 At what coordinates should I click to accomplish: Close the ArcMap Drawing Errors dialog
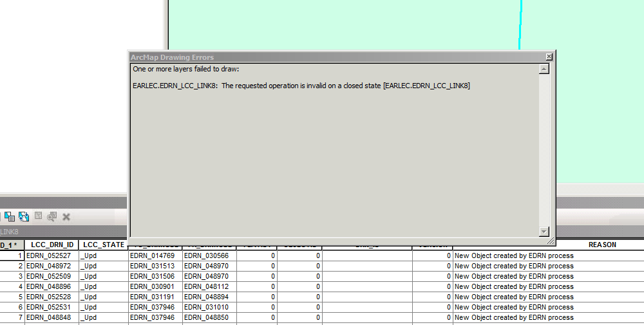coord(549,57)
